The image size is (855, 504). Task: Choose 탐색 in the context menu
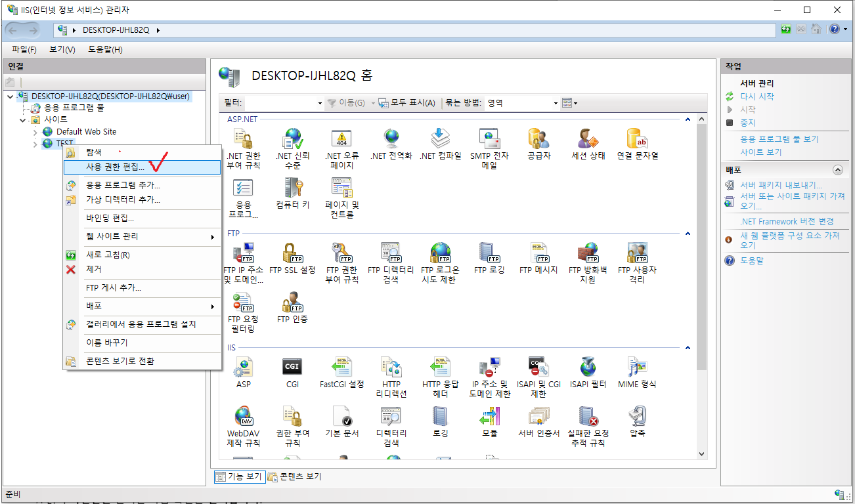(141, 152)
